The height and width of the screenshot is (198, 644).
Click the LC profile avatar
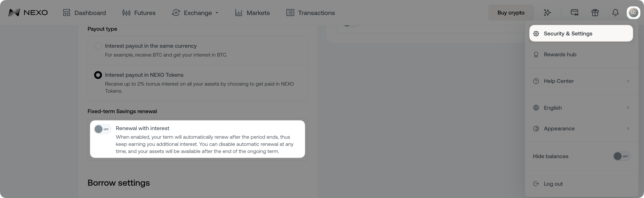click(x=633, y=13)
